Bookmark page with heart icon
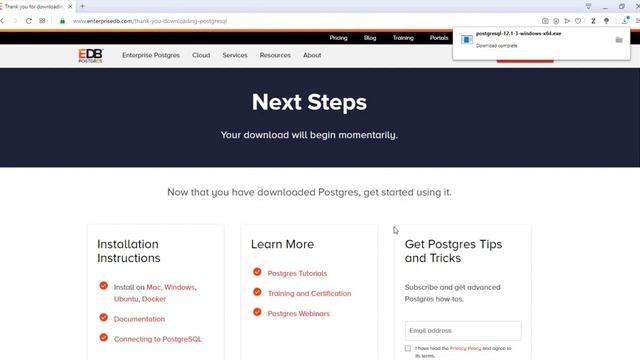Image resolution: width=640 pixels, height=360 pixels. (x=578, y=21)
